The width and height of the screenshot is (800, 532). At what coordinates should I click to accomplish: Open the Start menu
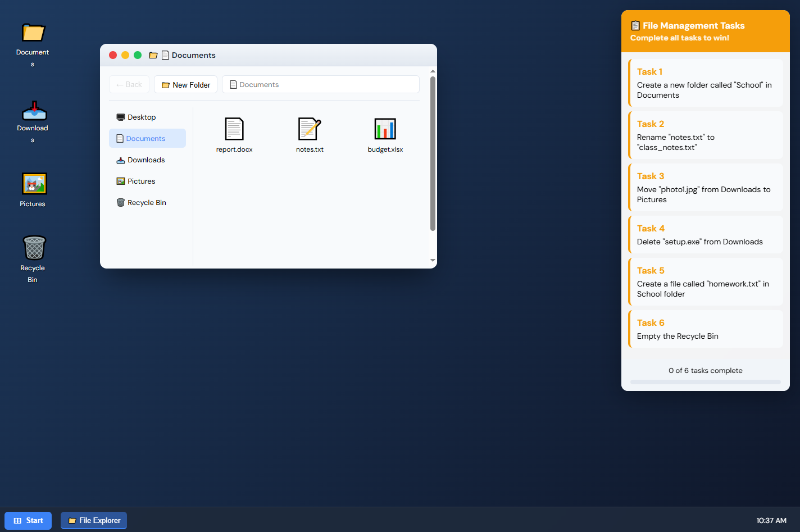coord(28,521)
